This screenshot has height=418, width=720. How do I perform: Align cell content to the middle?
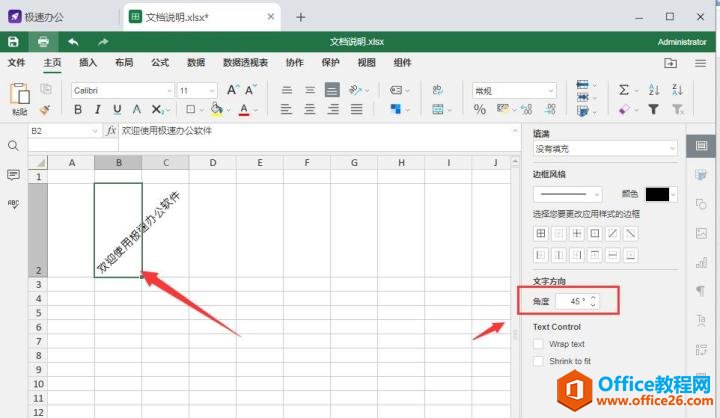310,90
